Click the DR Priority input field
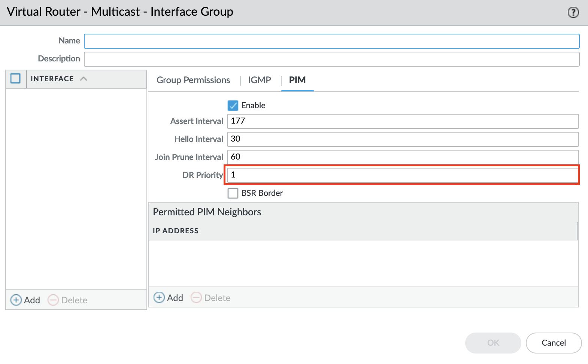Screen dimensions: 588x364 tap(403, 175)
